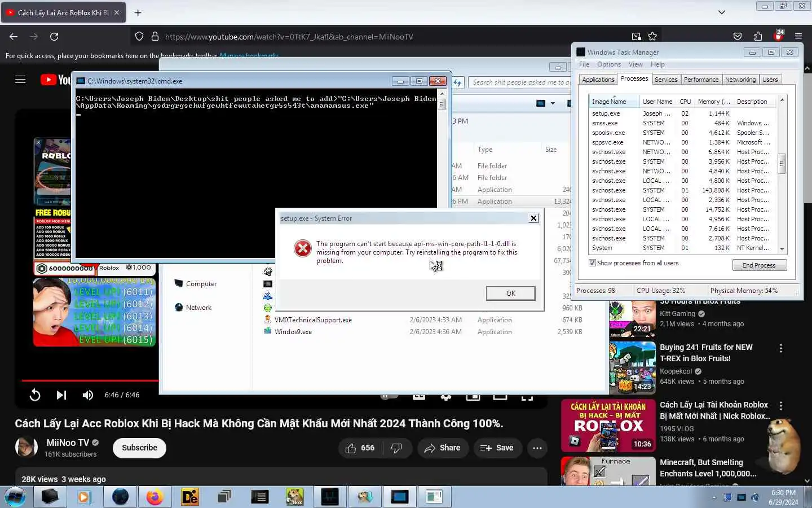Open MiiNoo TV channel avatar

point(26,448)
